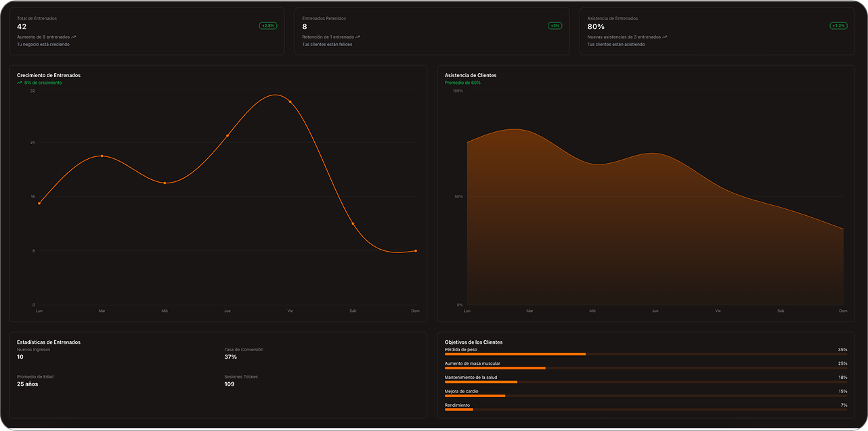
Task: Click the Dom data point on Crecimiento chart
Action: coord(416,251)
